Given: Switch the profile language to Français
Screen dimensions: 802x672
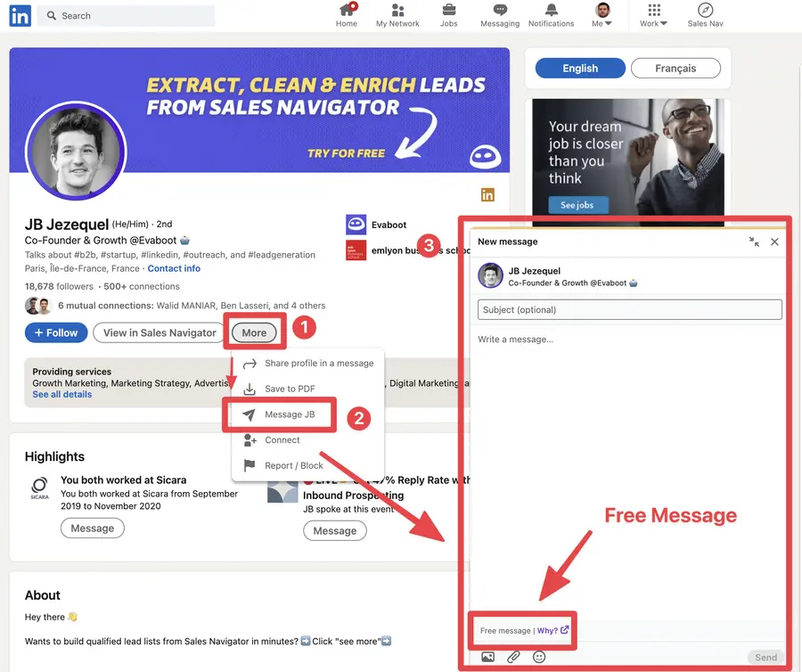Looking at the screenshot, I should [677, 68].
